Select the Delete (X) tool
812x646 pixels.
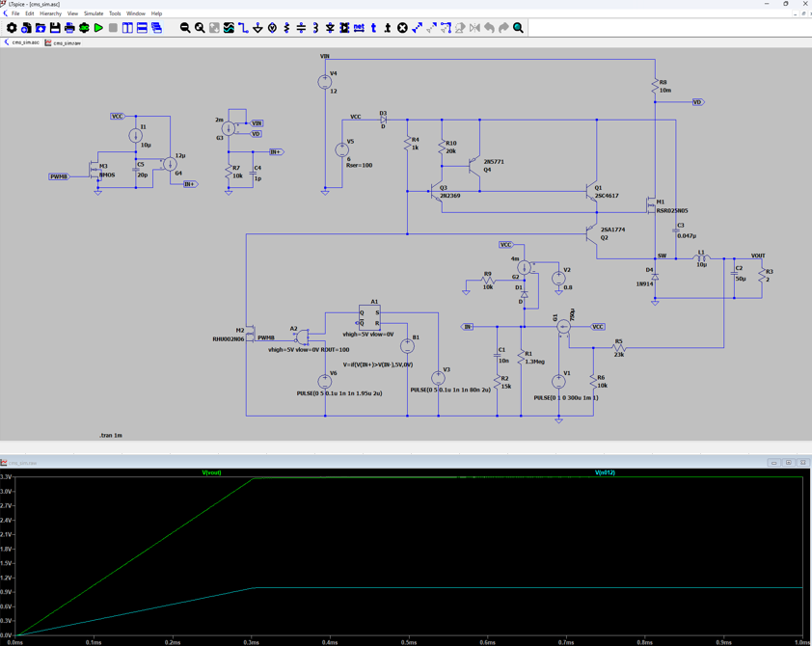(x=402, y=28)
